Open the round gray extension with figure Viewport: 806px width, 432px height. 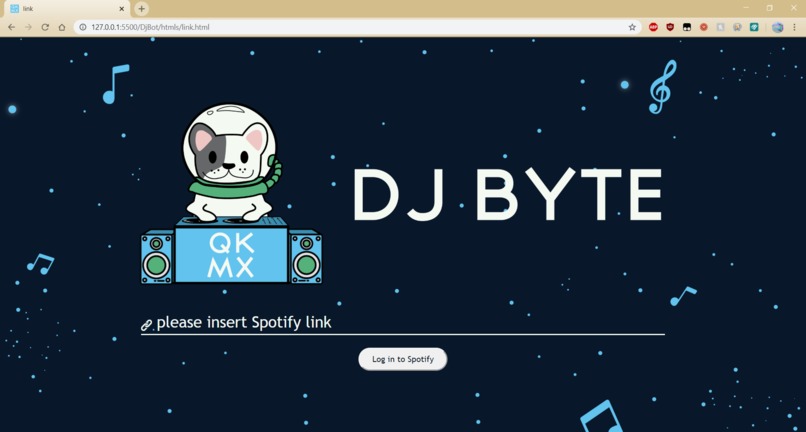pos(737,27)
